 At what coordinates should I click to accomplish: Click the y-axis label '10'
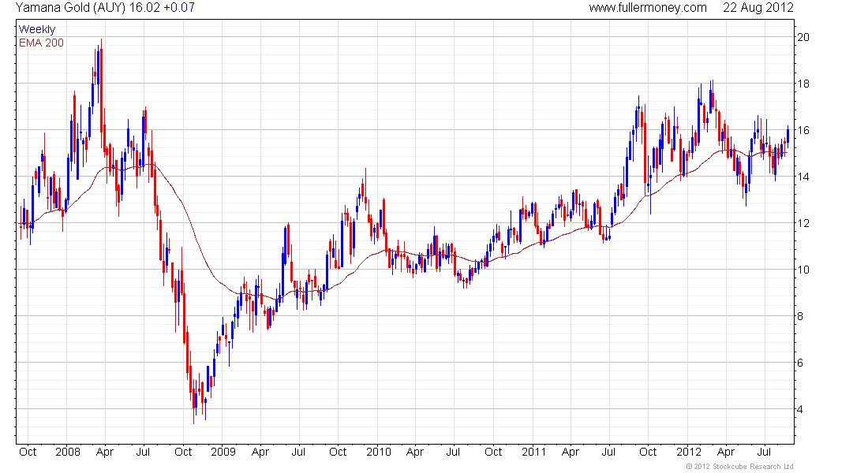(x=803, y=270)
